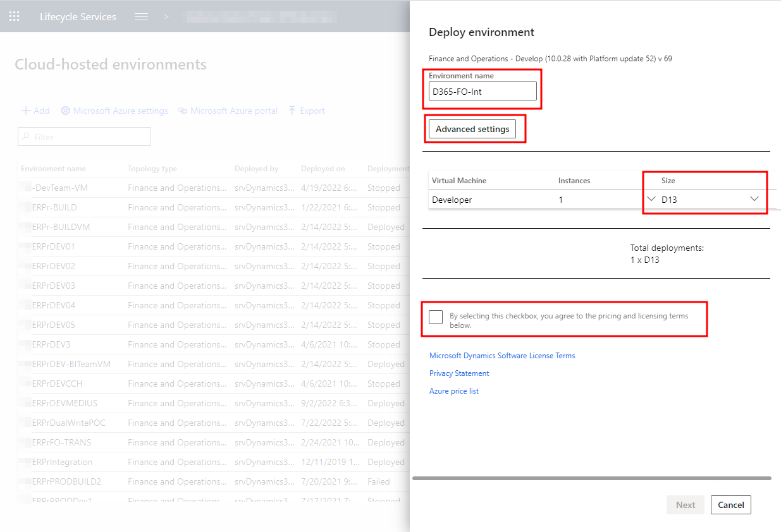
Task: View the Privacy Statement
Action: 459,373
